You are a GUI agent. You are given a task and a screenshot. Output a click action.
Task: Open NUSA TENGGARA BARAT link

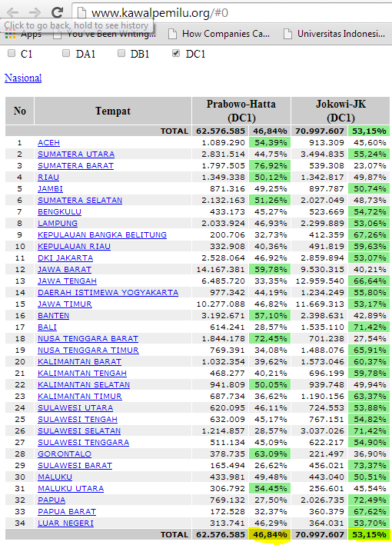88,338
